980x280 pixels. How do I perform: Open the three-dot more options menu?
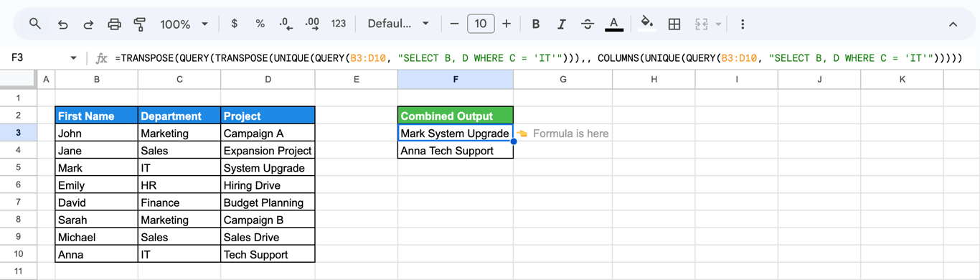(x=743, y=24)
